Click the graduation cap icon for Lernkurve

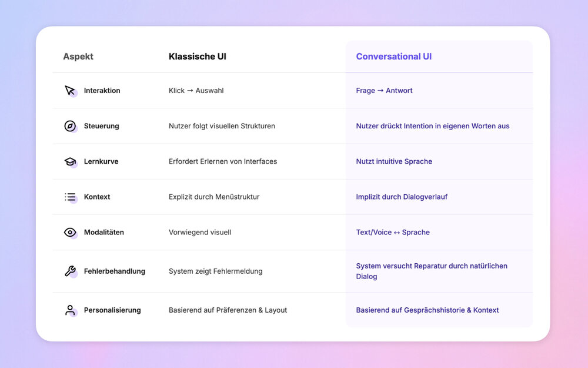tap(70, 161)
